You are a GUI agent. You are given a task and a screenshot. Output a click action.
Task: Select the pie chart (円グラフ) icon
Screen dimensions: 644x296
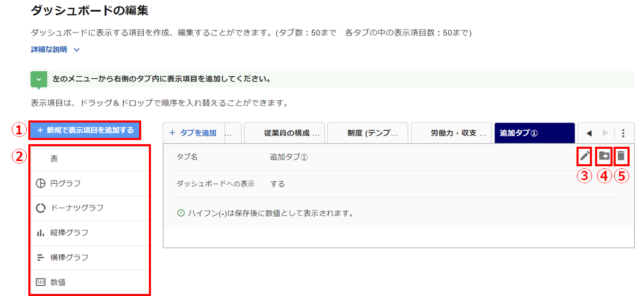pos(41,184)
